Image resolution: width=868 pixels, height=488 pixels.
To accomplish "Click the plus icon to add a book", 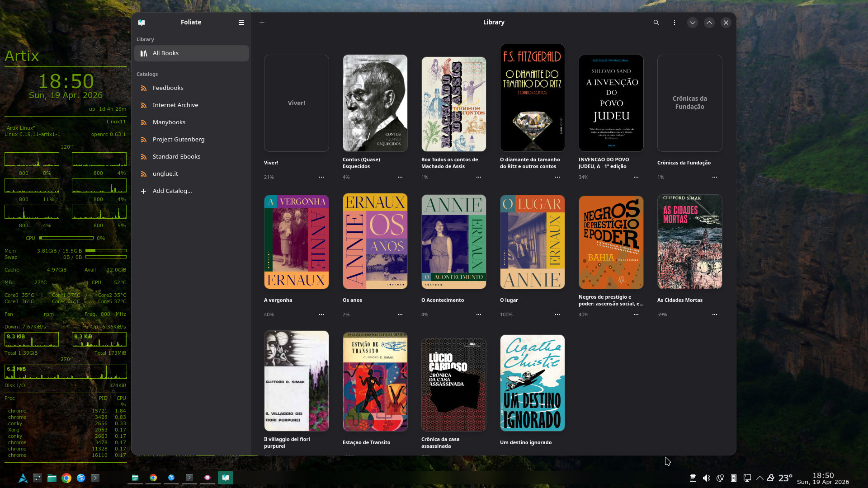I will click(262, 23).
